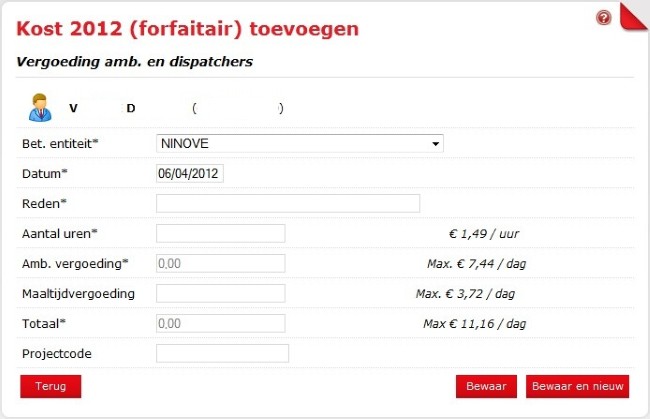Viewport: 650px width, 419px height.
Task: Click the Datum field with 06/04/2012
Action: [x=190, y=173]
